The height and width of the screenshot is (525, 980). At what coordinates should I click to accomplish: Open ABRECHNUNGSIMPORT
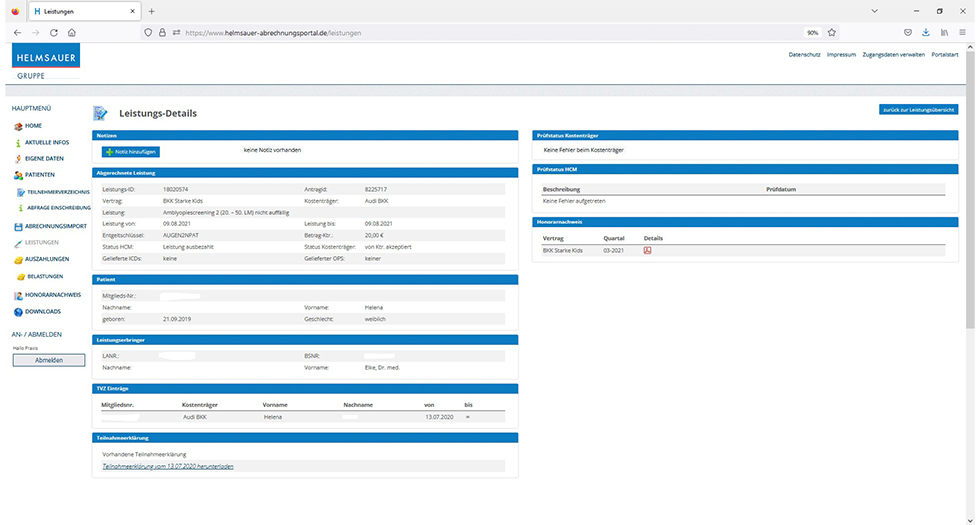click(x=56, y=226)
